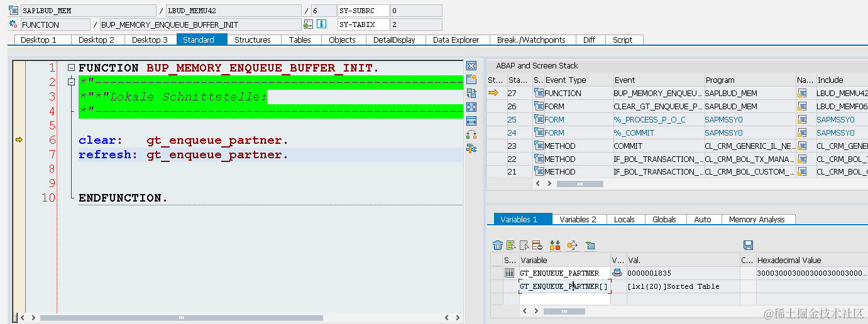Click the save icon above Hexadecimal Value column

[748, 245]
